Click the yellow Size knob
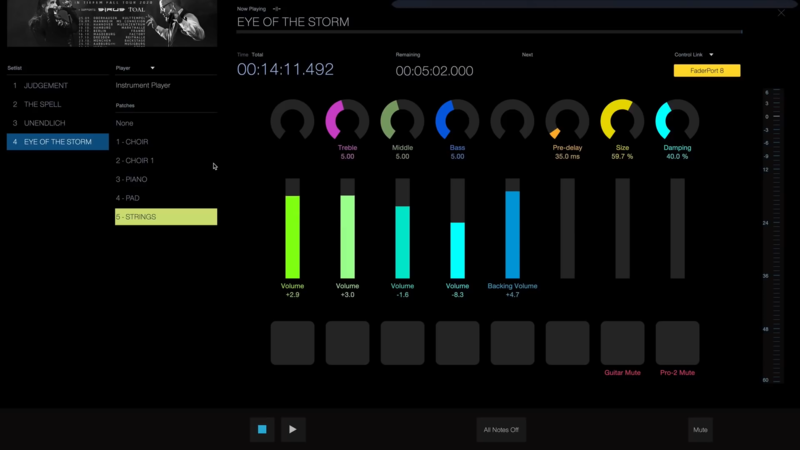The width and height of the screenshot is (800, 450). pos(622,120)
